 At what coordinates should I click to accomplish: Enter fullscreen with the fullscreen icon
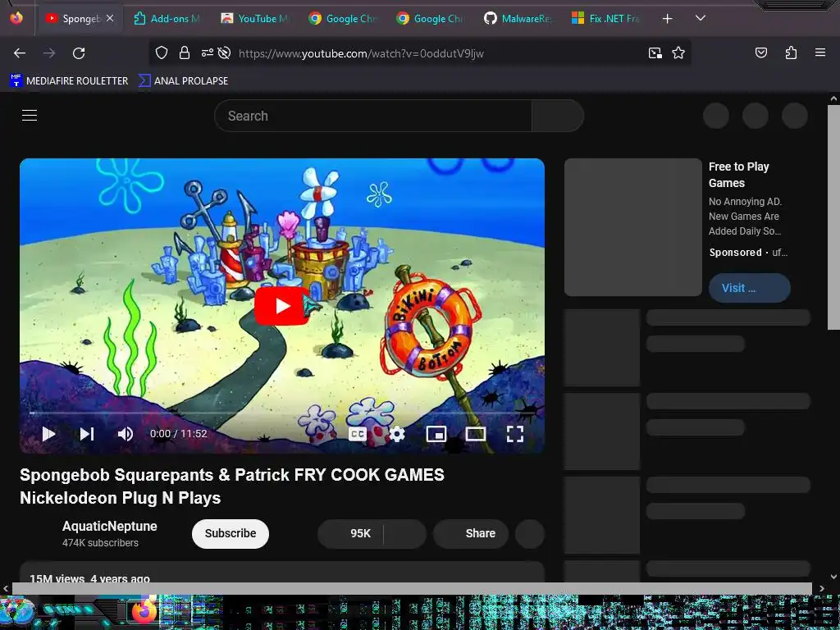coord(515,434)
